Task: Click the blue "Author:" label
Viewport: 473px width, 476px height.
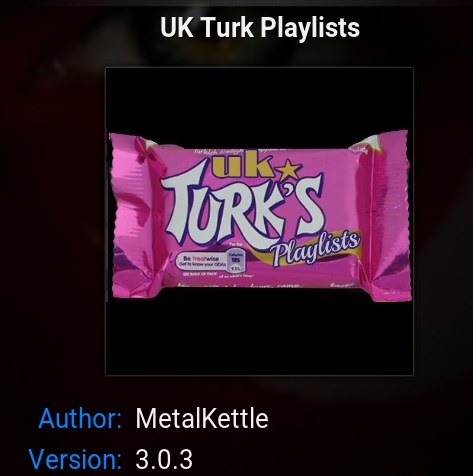Action: 80,419
